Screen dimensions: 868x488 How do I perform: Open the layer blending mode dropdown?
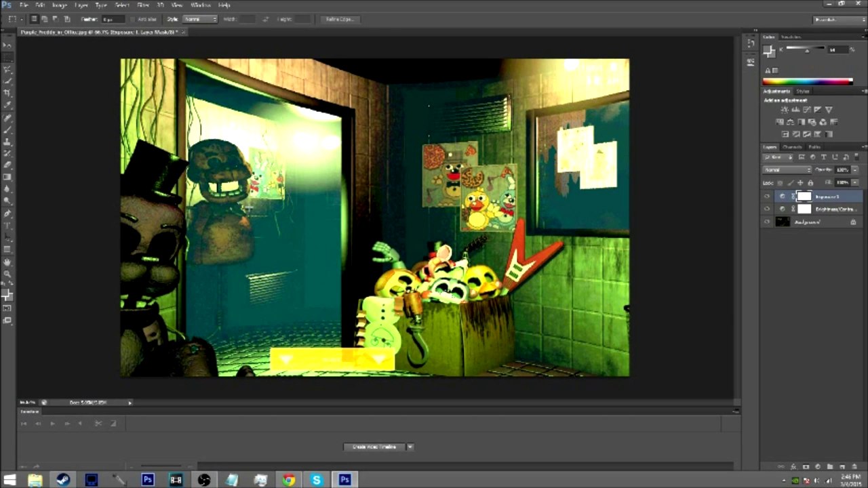click(x=787, y=170)
